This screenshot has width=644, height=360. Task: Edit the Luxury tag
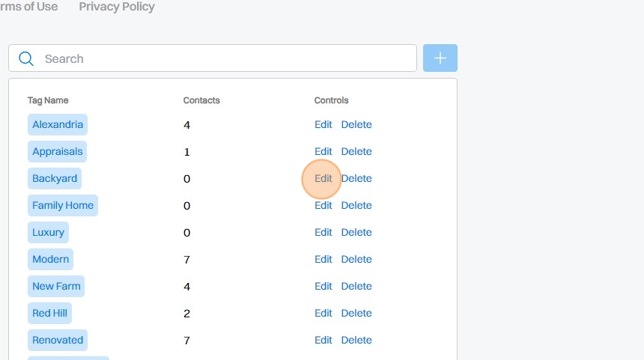click(323, 232)
